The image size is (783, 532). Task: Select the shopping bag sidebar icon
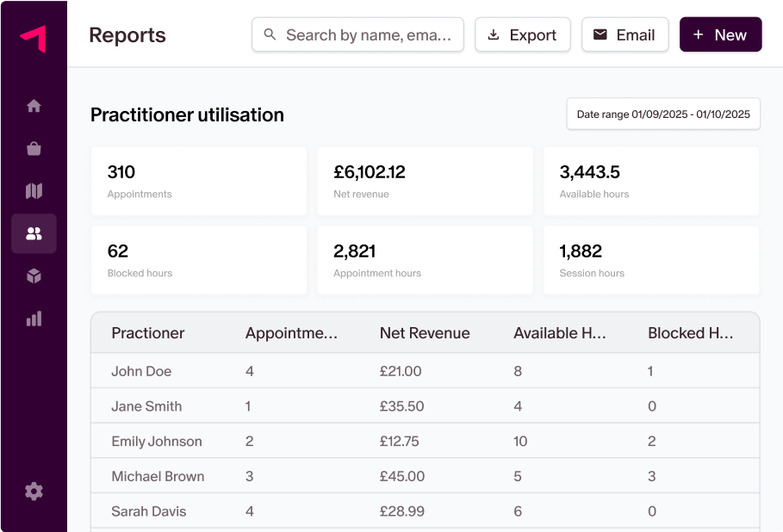[x=34, y=147]
